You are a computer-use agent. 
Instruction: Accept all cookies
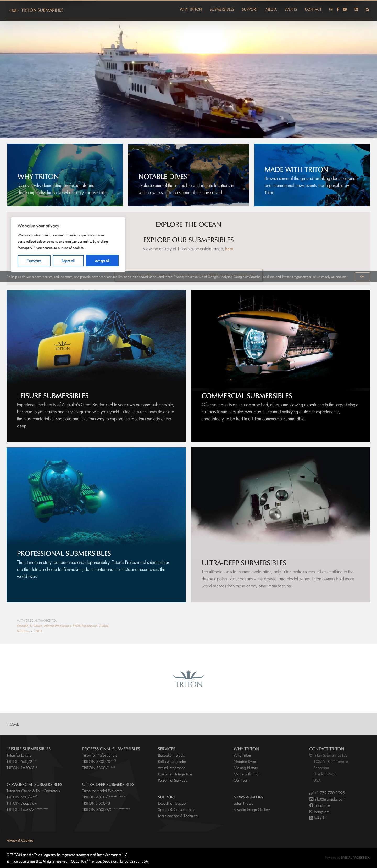pos(102,261)
